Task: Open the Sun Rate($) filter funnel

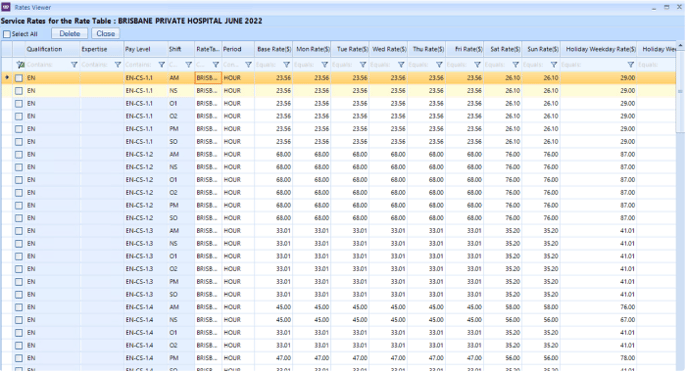Action: click(554, 64)
